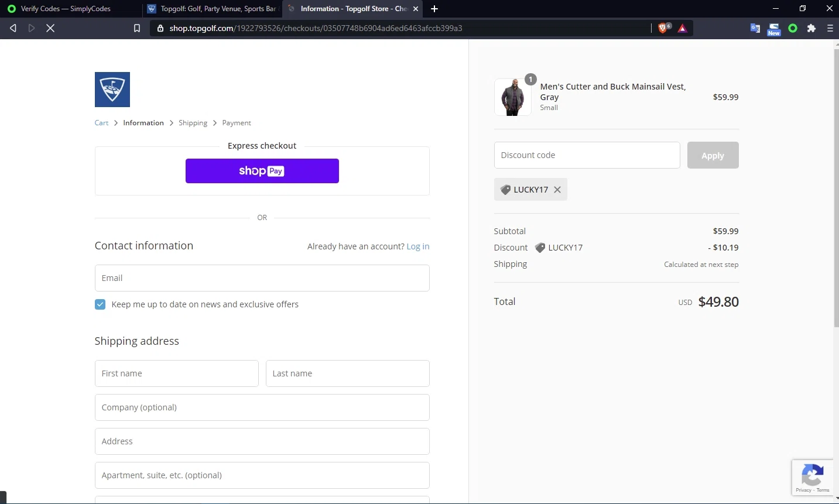Screen dimensions: 839x504
Task: Click the vest product thumbnail
Action: 513,97
